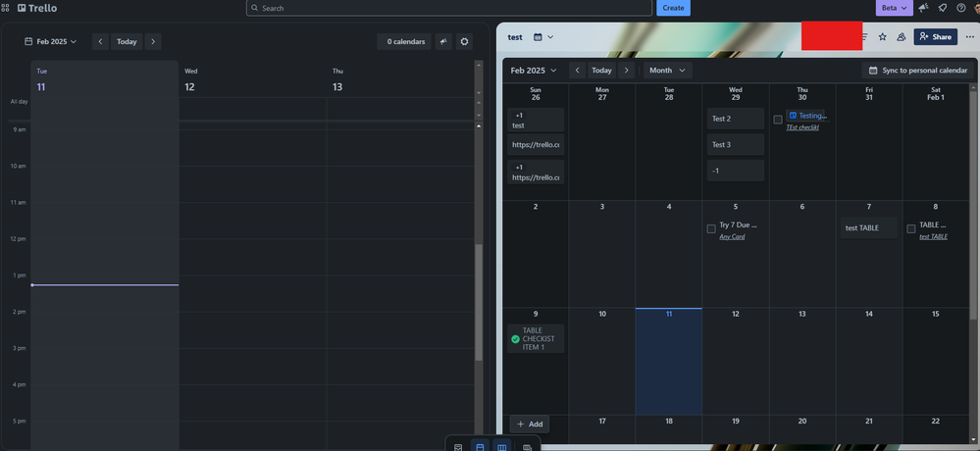Open the Try 7 Due ... checklist item
Viewport: 980px width, 451px height.
(739, 225)
